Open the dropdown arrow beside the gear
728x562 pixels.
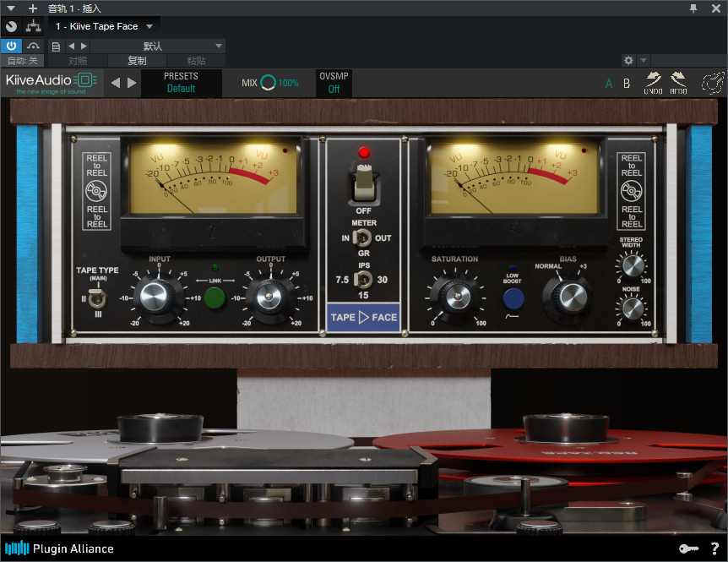pos(644,60)
